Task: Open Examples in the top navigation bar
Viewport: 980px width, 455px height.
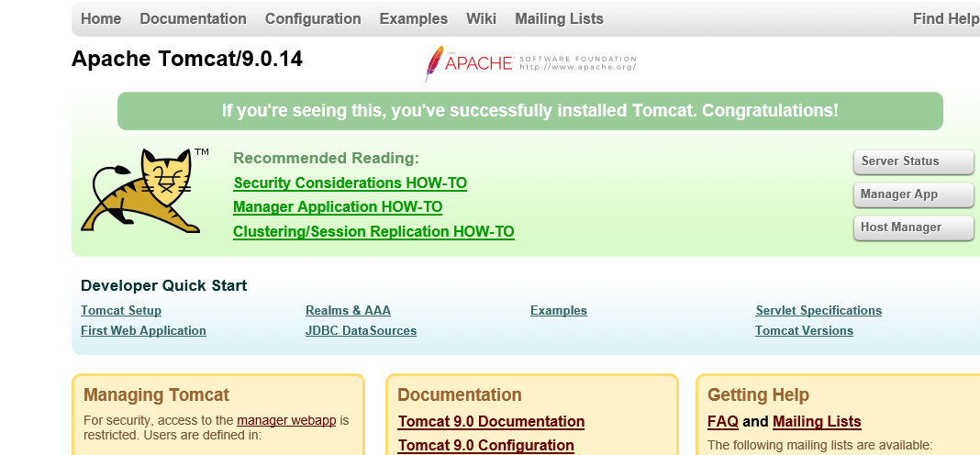Action: 413,18
